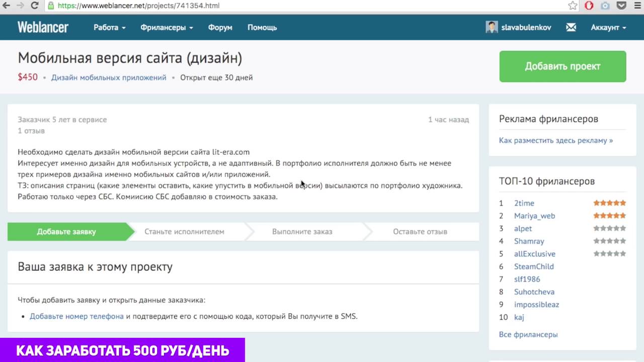Click the 1 час назад timestamp

click(448, 120)
